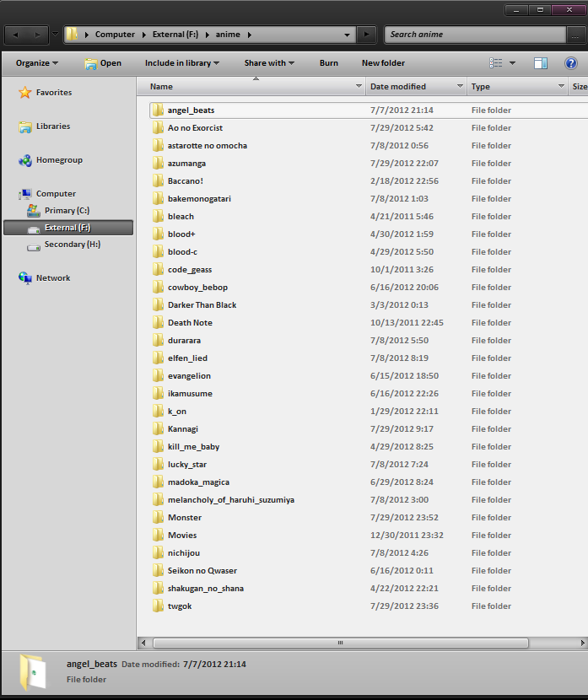Select the madoka_magica folder name
588x700 pixels.
click(198, 482)
